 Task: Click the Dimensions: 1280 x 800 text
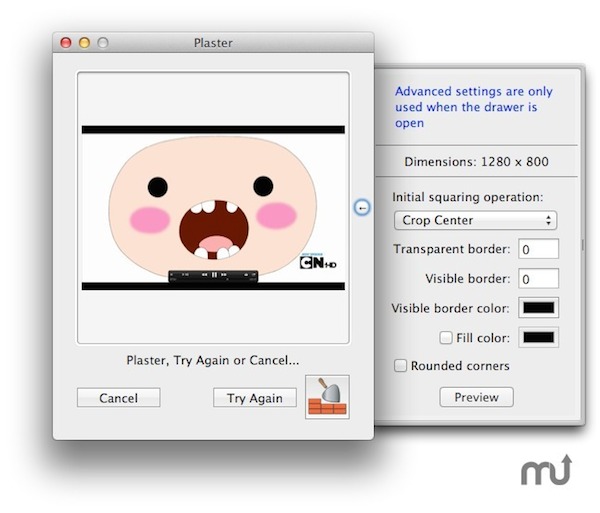pyautogui.click(x=476, y=162)
